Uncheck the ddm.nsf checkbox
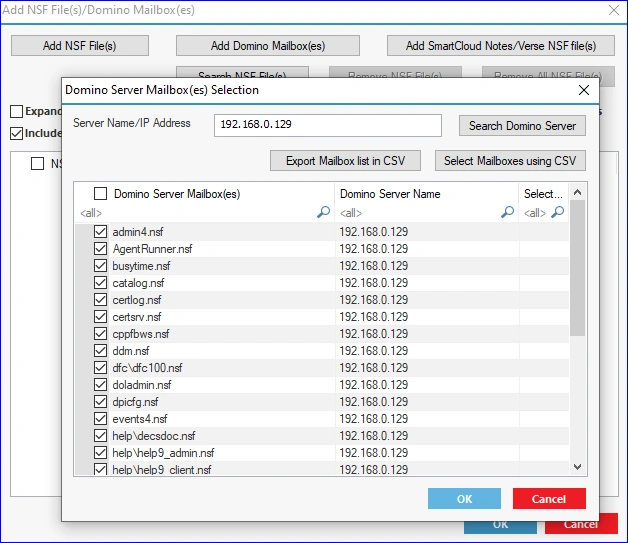 101,351
